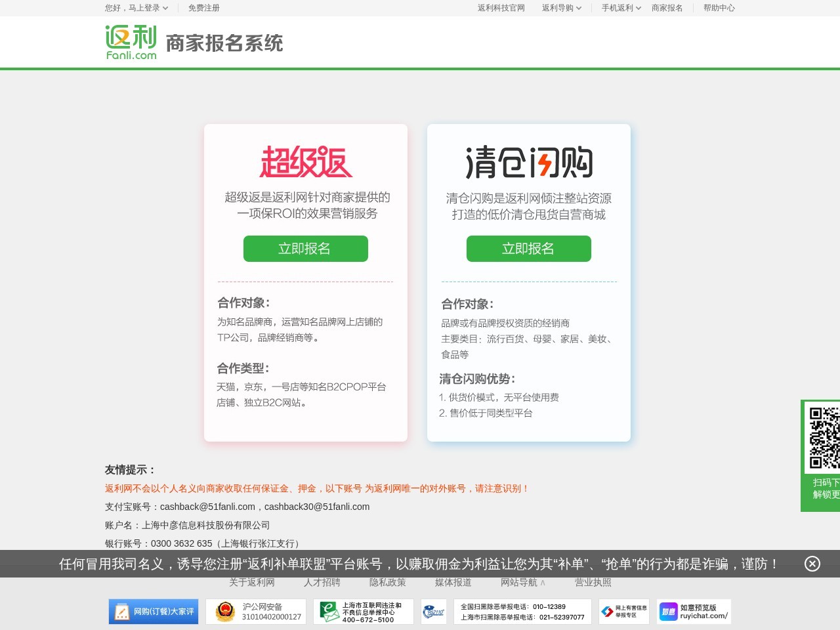This screenshot has height=630, width=840.
Task: Open the 隐私政策 footer link
Action: [x=388, y=582]
